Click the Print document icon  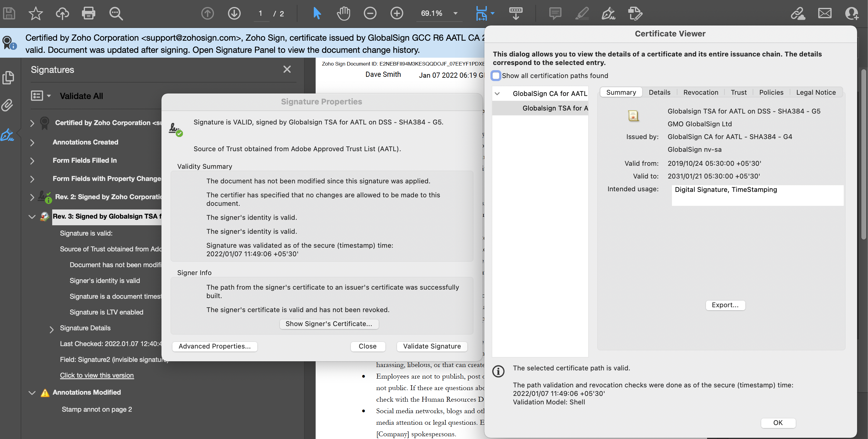(x=88, y=13)
